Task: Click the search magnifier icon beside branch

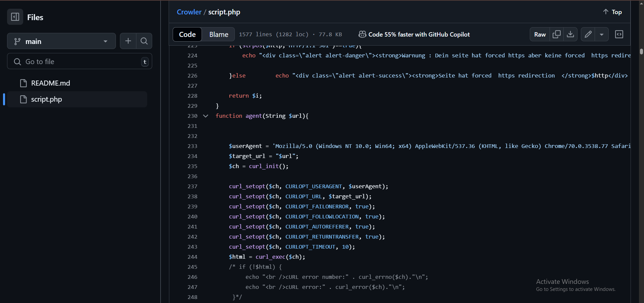Action: [x=144, y=41]
